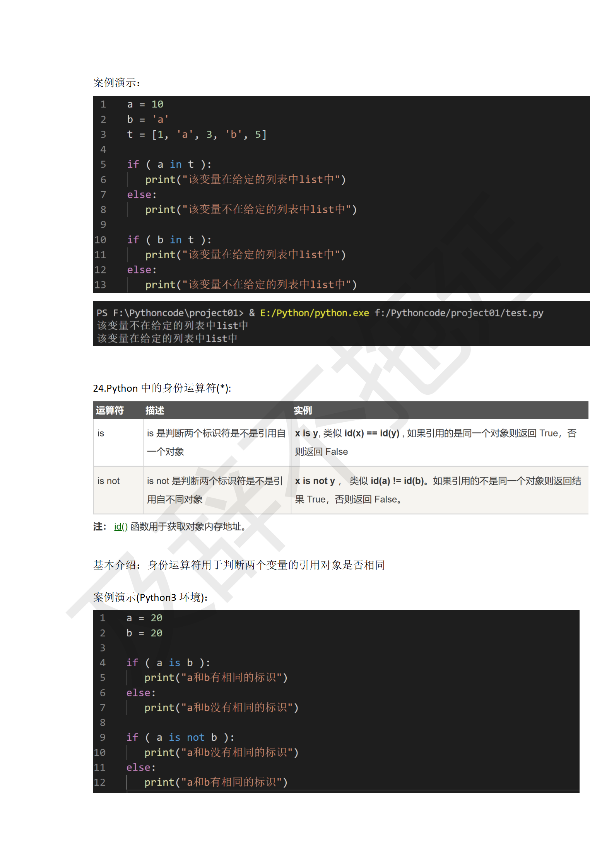
Task: Click terminal output '该变量在给定的列表中list中'
Action: coord(167,339)
